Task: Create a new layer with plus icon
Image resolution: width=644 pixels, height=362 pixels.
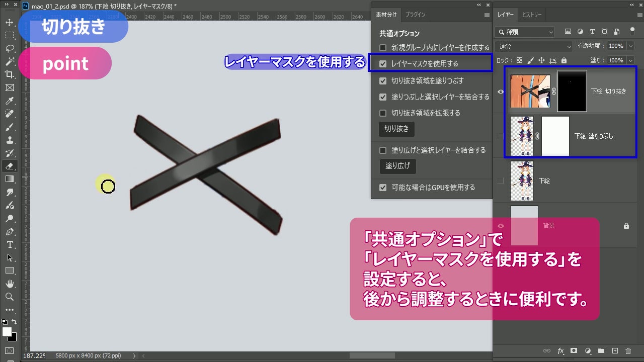Action: (614, 350)
